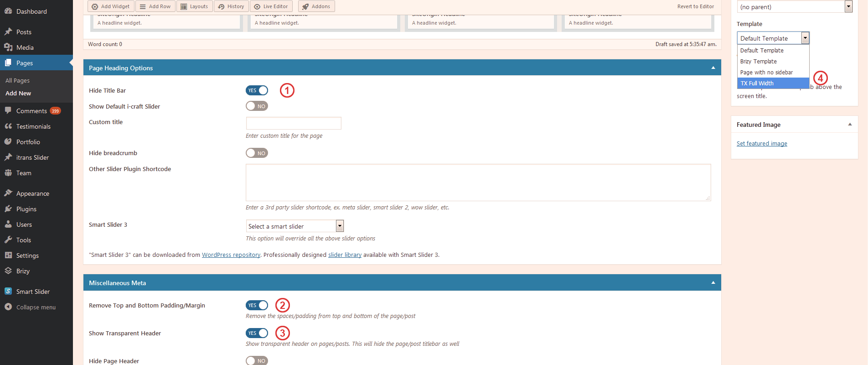Click the Dashboard gauge icon

click(8, 11)
